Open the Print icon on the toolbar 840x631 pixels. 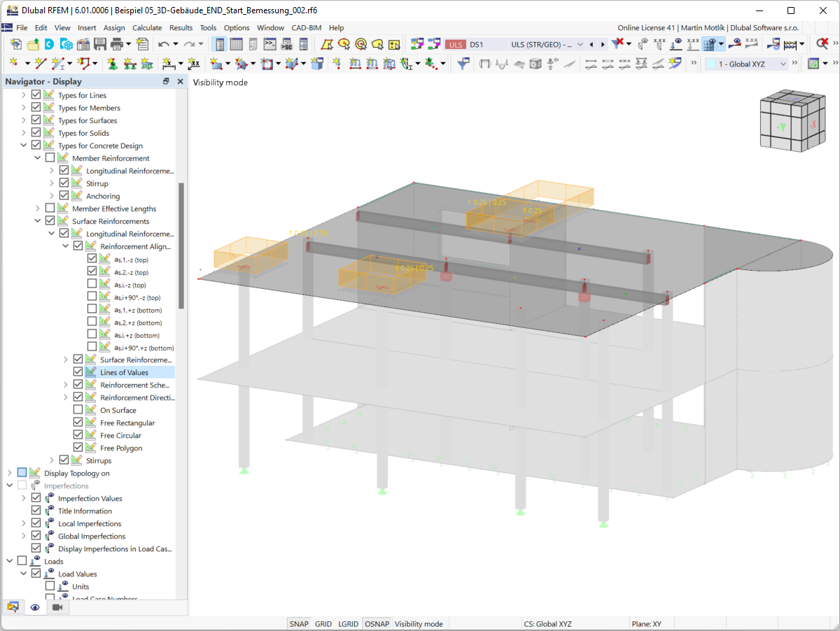coord(115,45)
